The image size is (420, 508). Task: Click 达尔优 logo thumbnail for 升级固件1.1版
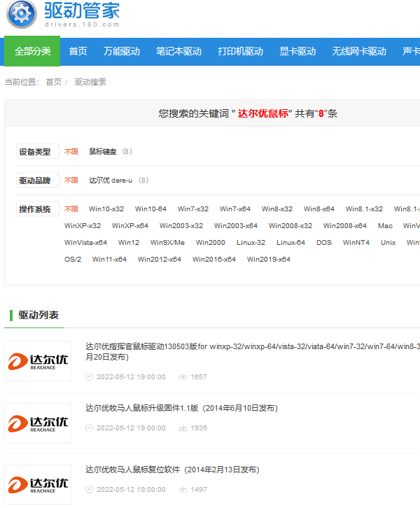(38, 423)
